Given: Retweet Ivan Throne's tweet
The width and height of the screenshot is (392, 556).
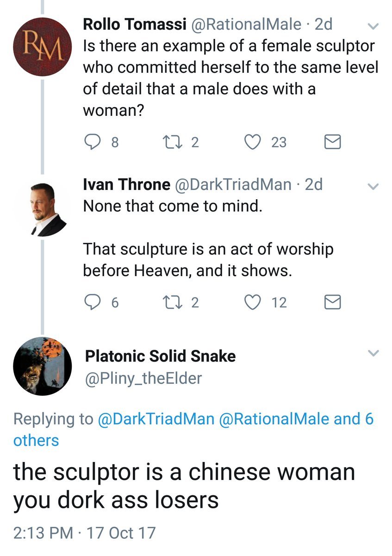Looking at the screenshot, I should click(175, 303).
